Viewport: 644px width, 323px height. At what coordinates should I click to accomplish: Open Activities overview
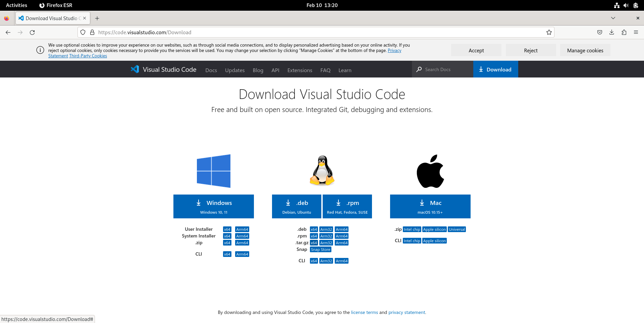[16, 5]
